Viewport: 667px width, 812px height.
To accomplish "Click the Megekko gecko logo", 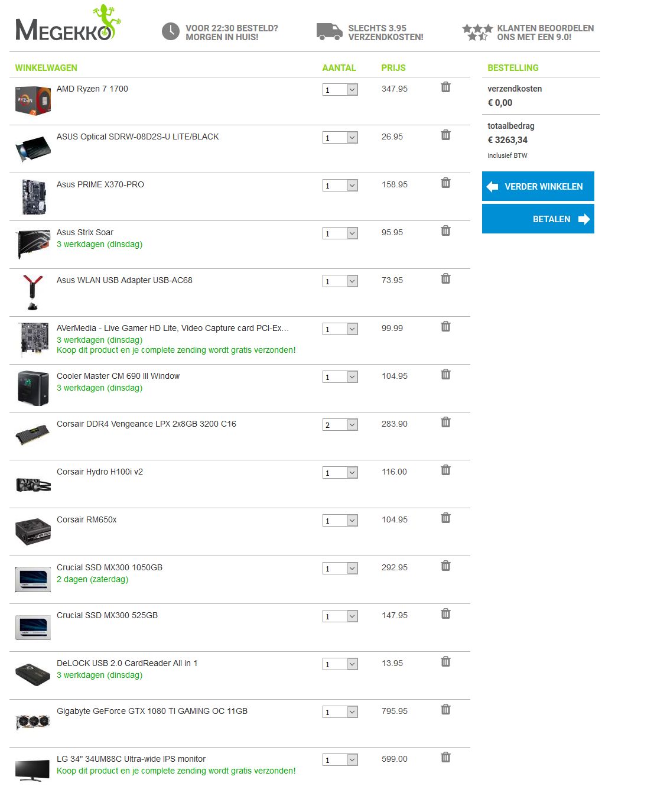I will pos(68,24).
